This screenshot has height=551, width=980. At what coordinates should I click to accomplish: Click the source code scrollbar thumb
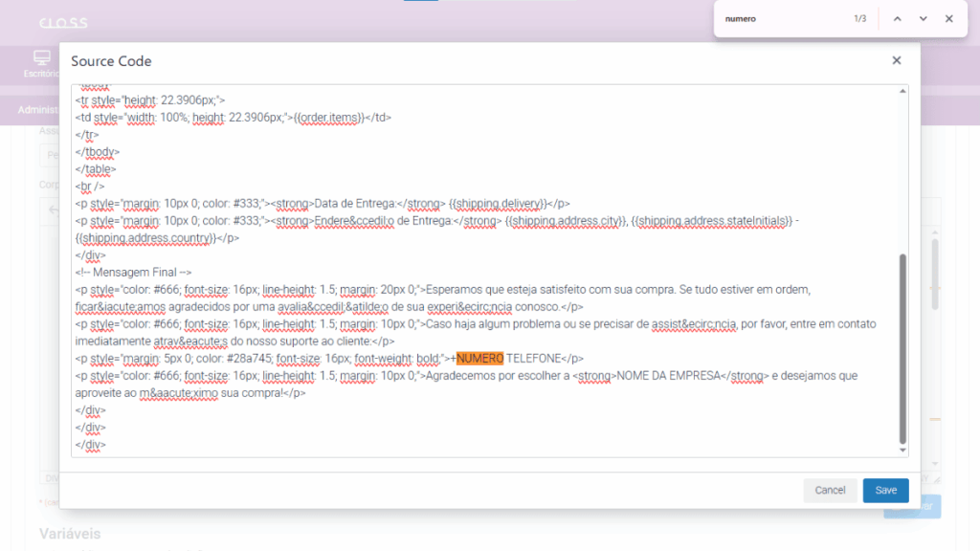click(902, 344)
